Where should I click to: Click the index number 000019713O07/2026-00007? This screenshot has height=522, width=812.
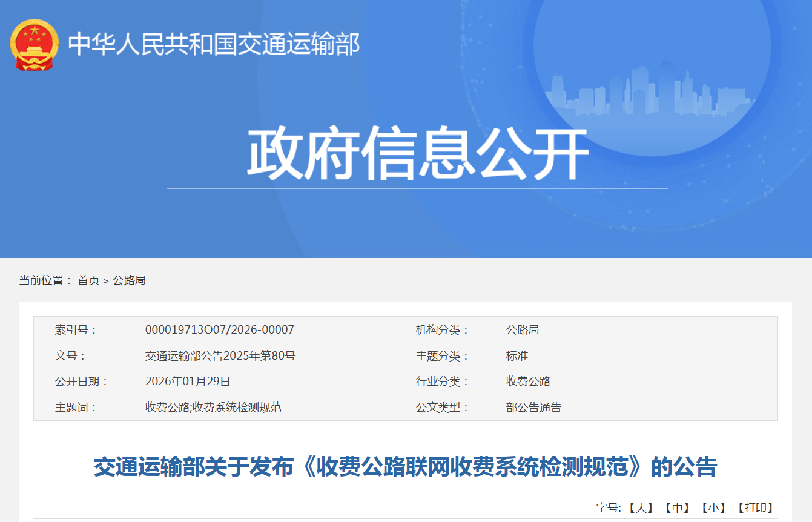click(219, 330)
